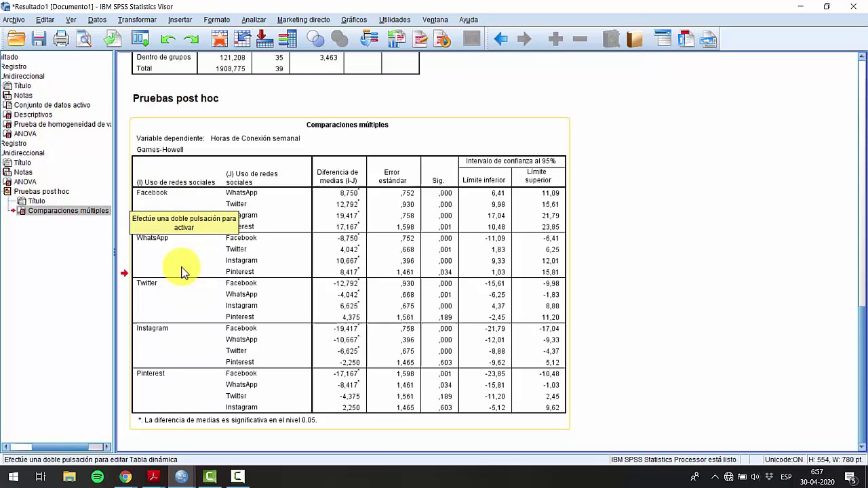Viewport: 868px width, 488px height.
Task: Click the Undo arrow in the toolbar
Action: tap(167, 39)
